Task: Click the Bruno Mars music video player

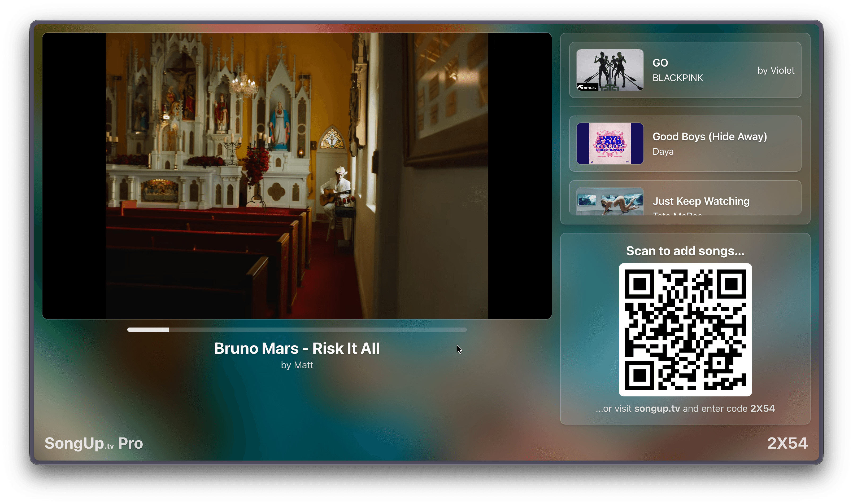Action: pos(297,176)
